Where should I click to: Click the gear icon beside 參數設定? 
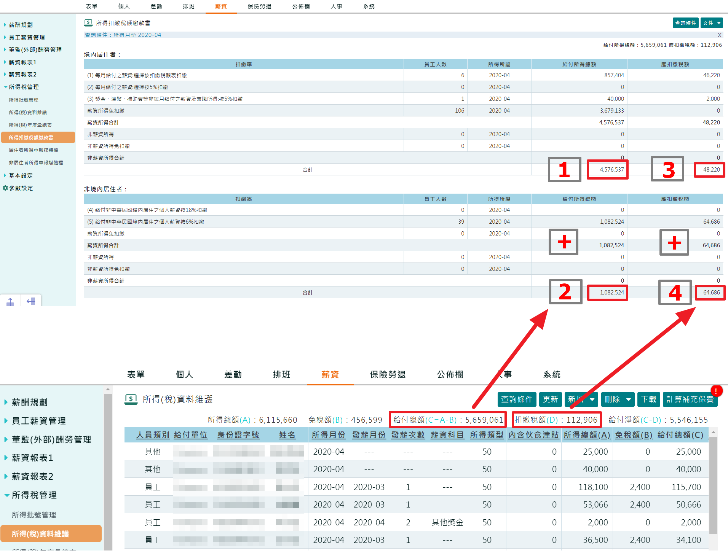[5, 188]
